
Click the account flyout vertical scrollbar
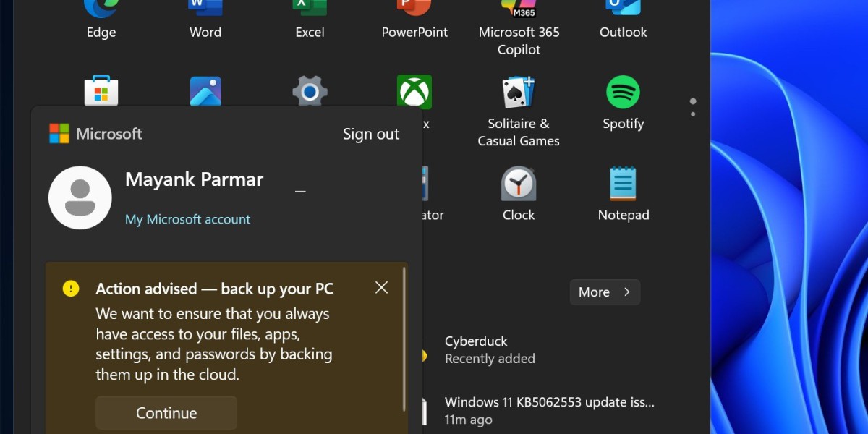[x=404, y=340]
